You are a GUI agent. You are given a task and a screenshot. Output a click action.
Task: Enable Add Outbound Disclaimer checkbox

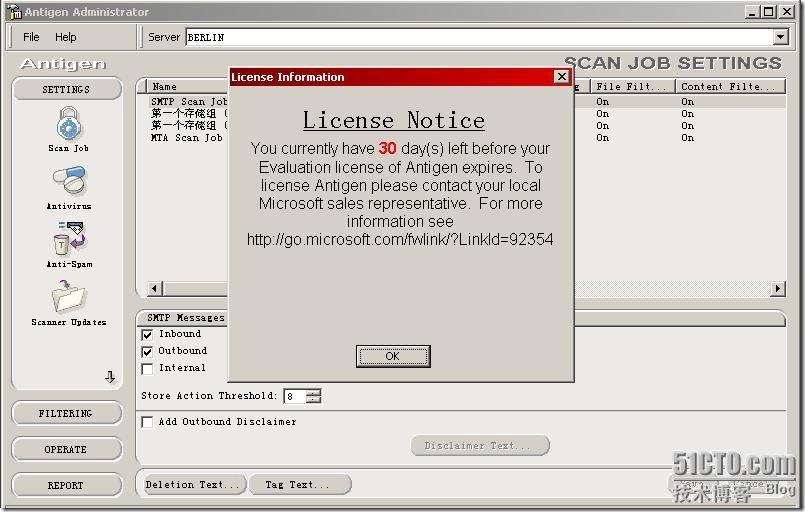pyautogui.click(x=147, y=422)
